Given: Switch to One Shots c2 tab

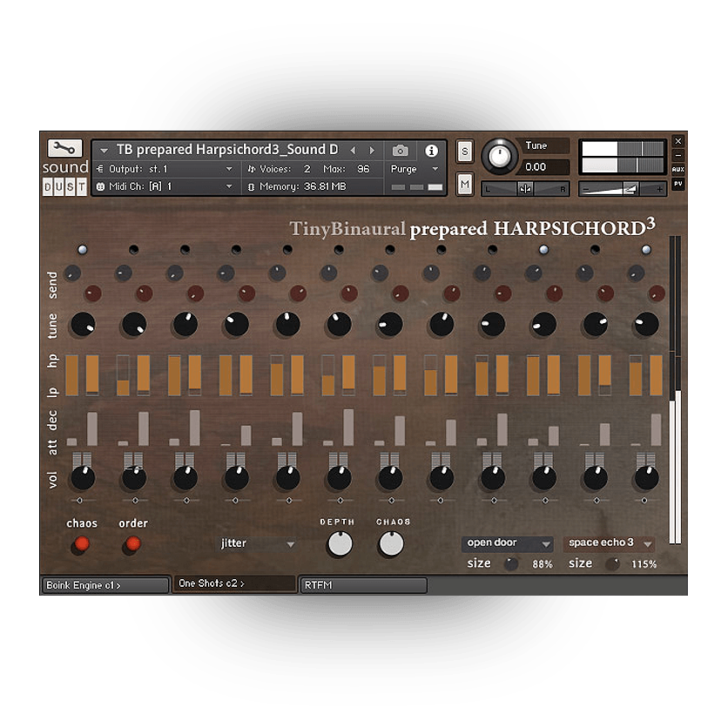Looking at the screenshot, I should (x=234, y=583).
